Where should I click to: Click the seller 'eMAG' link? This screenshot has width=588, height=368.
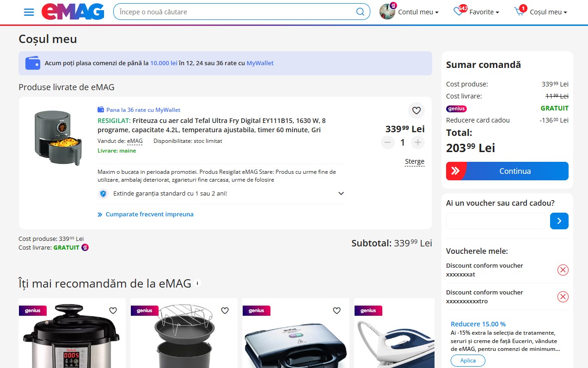[x=135, y=141]
